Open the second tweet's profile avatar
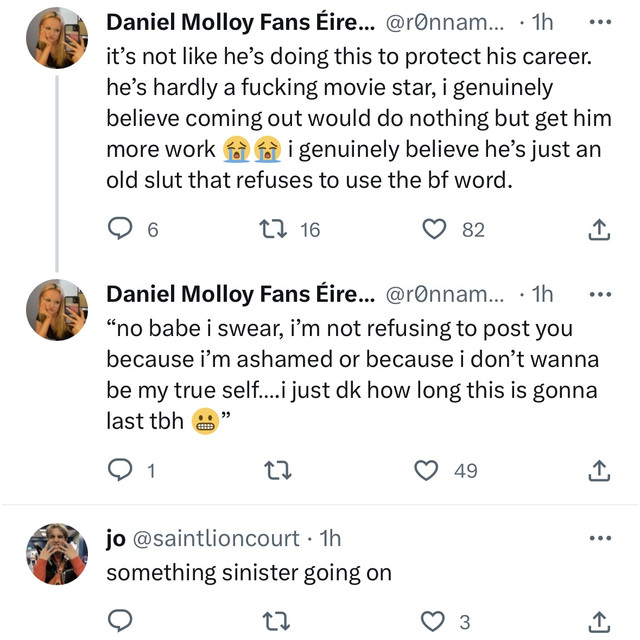The width and height of the screenshot is (640, 640). tap(57, 310)
